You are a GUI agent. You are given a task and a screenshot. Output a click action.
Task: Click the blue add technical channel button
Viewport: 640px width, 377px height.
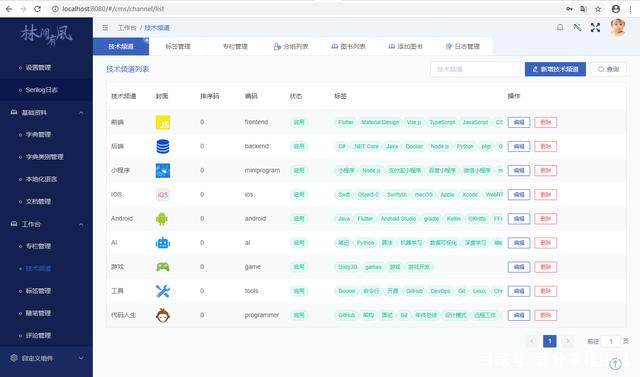pyautogui.click(x=555, y=69)
